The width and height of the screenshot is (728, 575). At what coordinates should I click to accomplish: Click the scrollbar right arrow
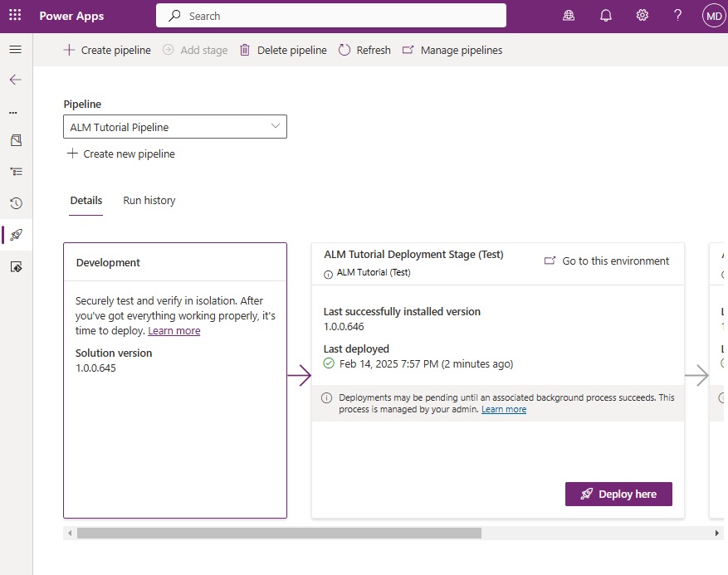717,534
